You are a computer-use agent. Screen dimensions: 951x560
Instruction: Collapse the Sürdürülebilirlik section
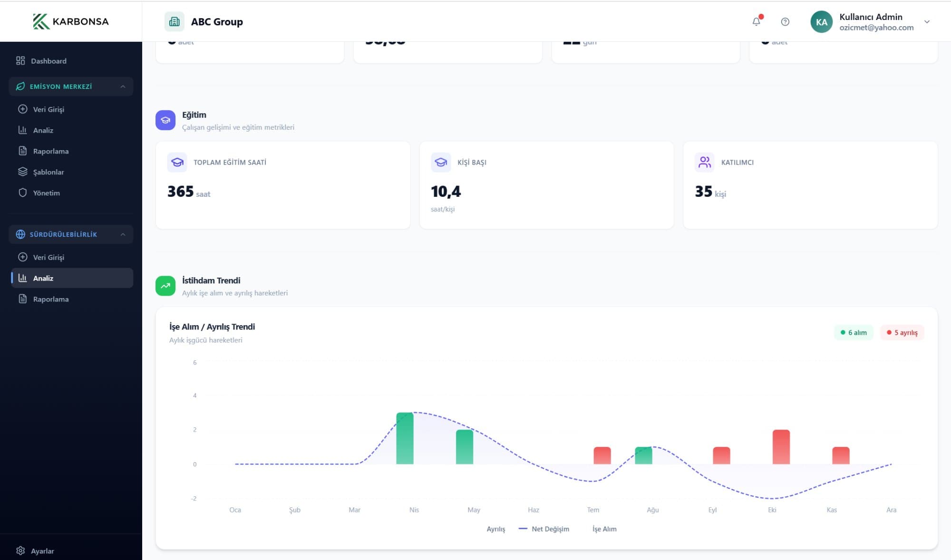tap(123, 234)
